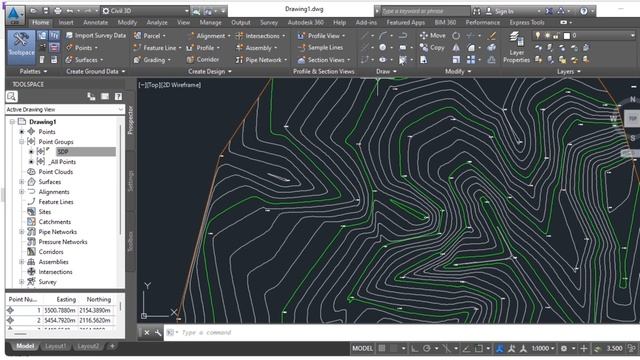Select the _All Points group item
This screenshot has width=640, height=360.
(x=62, y=162)
